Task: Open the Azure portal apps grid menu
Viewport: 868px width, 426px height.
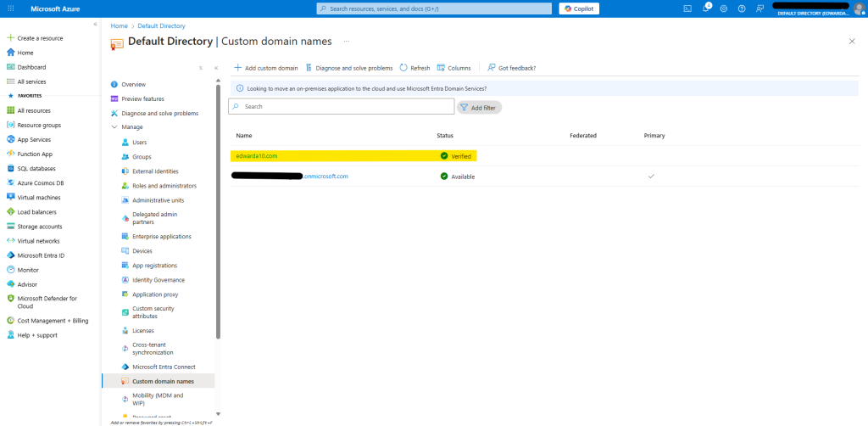Action: coord(11,8)
